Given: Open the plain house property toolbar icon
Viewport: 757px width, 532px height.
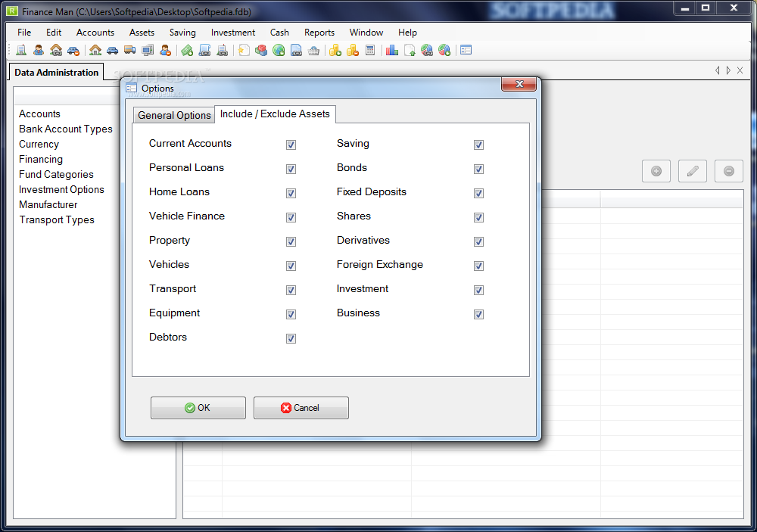Looking at the screenshot, I should (95, 50).
